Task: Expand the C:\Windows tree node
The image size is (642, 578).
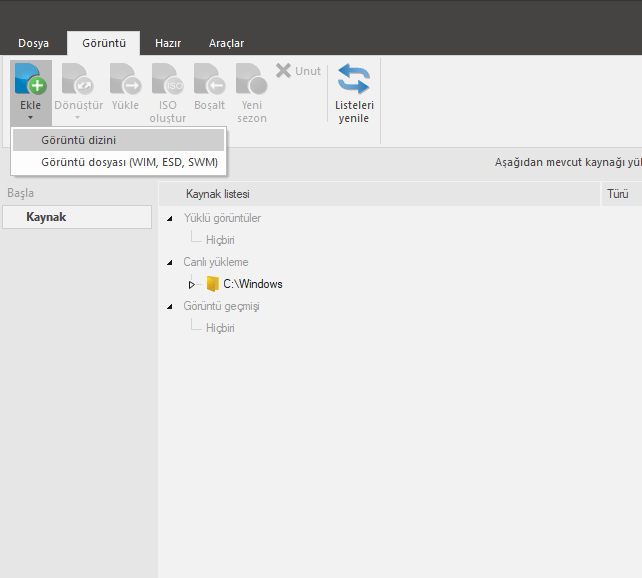Action: [191, 284]
